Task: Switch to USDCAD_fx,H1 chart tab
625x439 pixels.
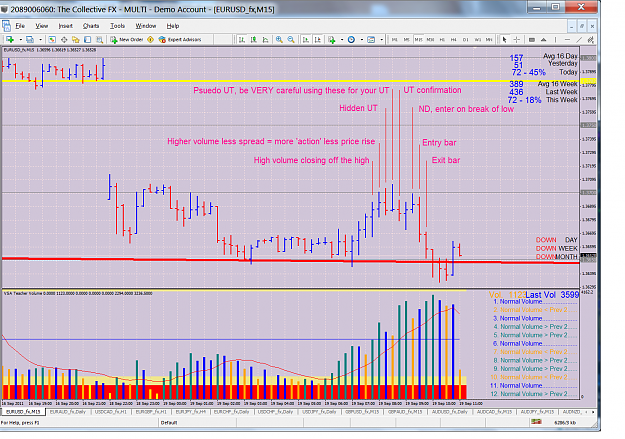Action: (110, 411)
